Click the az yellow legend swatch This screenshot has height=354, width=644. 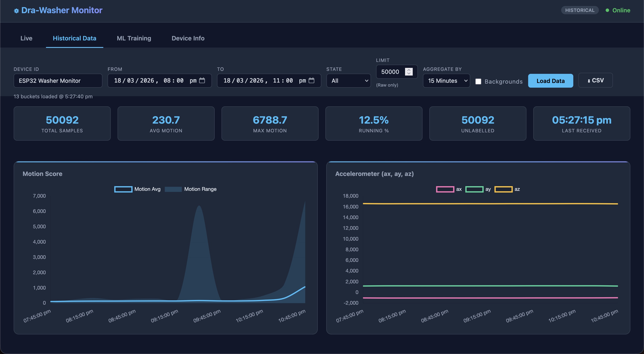pos(503,189)
